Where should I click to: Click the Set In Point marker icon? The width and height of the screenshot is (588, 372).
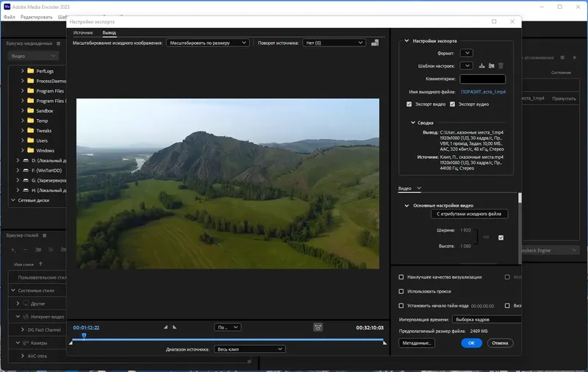click(165, 327)
